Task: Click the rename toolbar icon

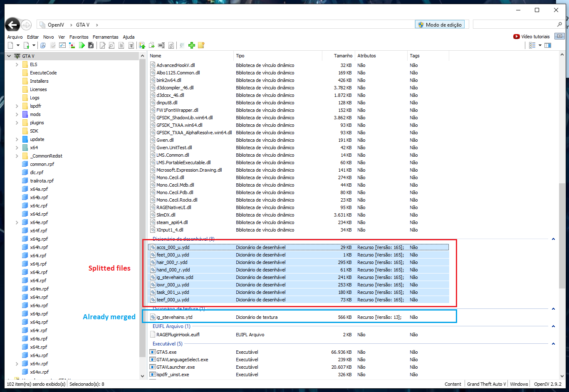Action: click(x=161, y=45)
